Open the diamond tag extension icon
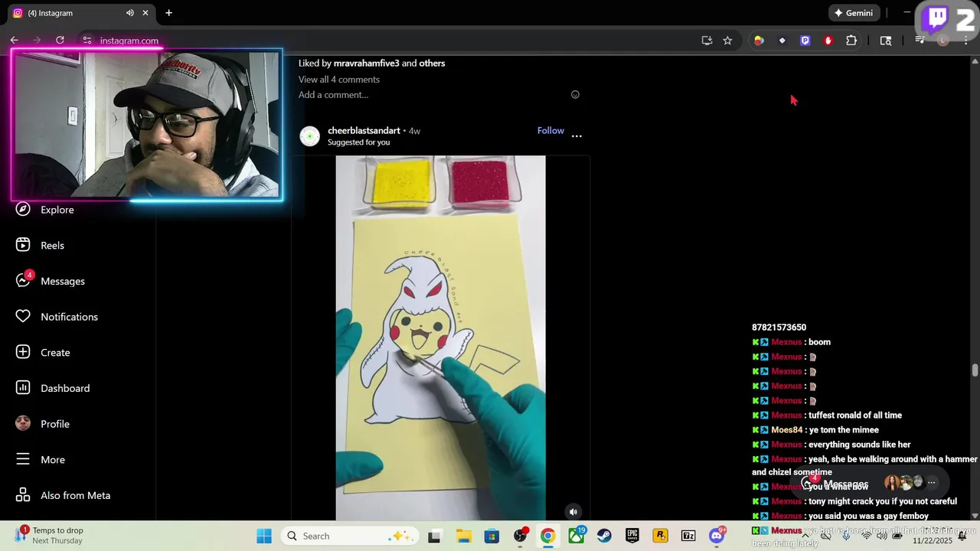This screenshot has height=551, width=980. tap(782, 41)
